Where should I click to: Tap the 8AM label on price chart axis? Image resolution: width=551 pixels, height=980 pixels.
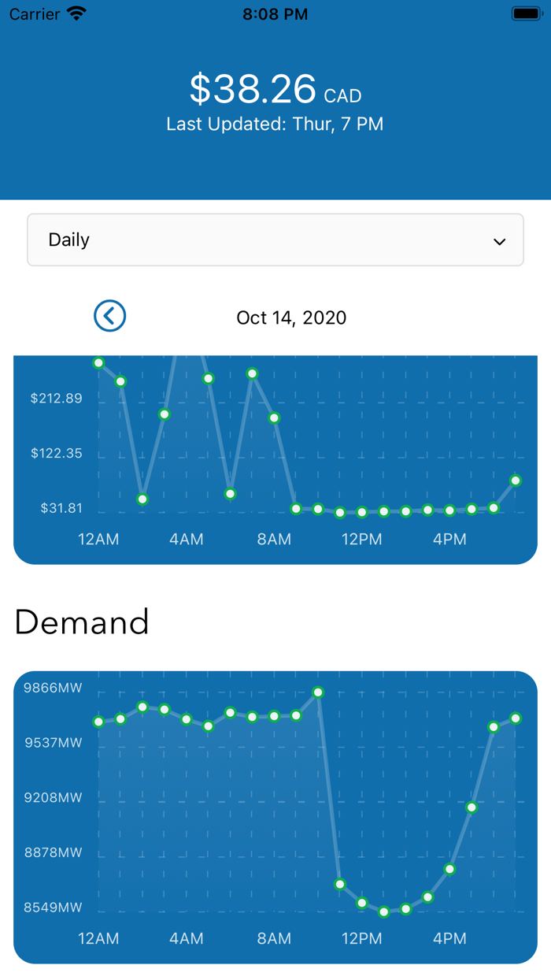274,540
